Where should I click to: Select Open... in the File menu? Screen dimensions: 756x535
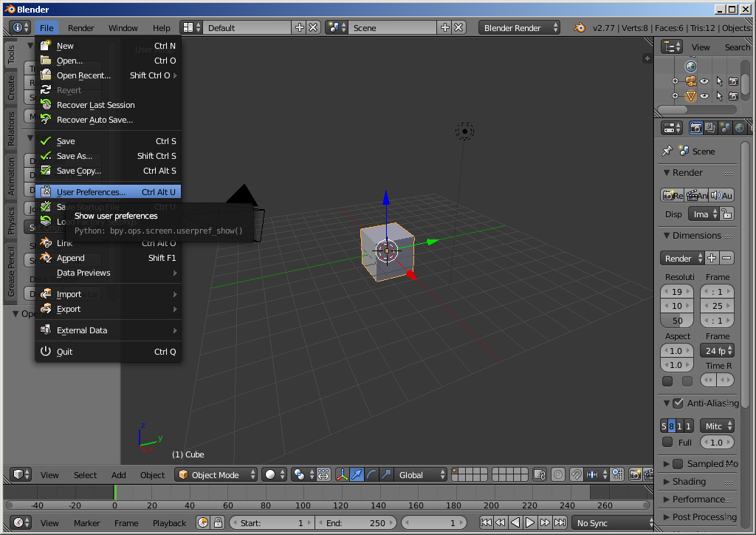pyautogui.click(x=108, y=61)
